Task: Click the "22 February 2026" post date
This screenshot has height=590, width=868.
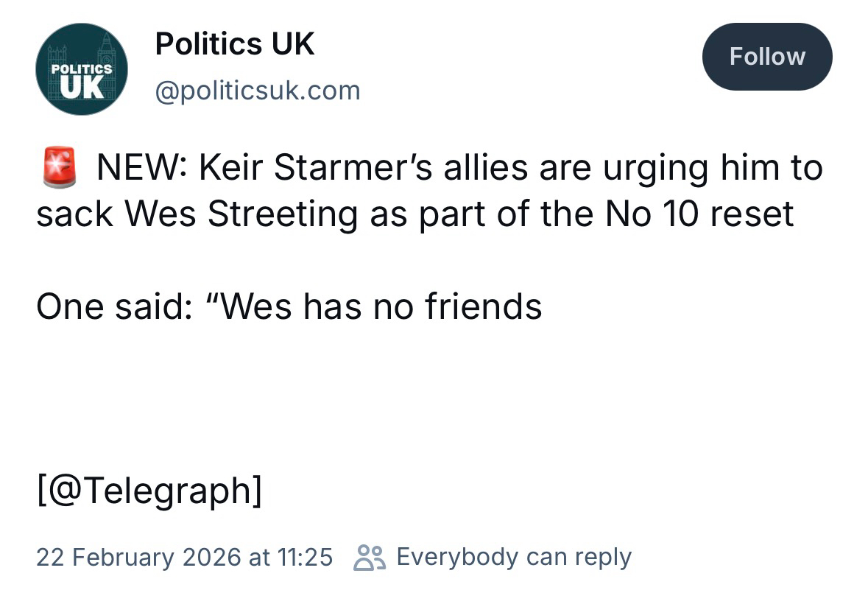Action: pos(139,557)
